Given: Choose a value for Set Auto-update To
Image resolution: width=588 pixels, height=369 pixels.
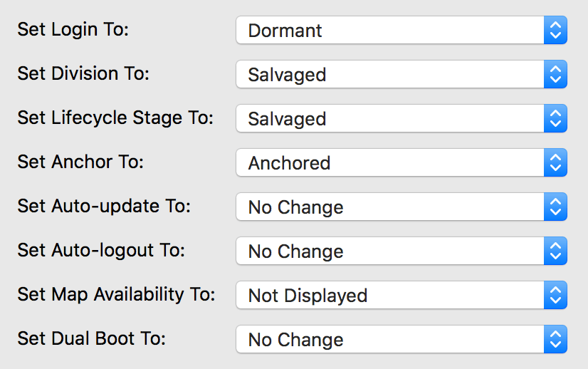Looking at the screenshot, I should coord(390,207).
